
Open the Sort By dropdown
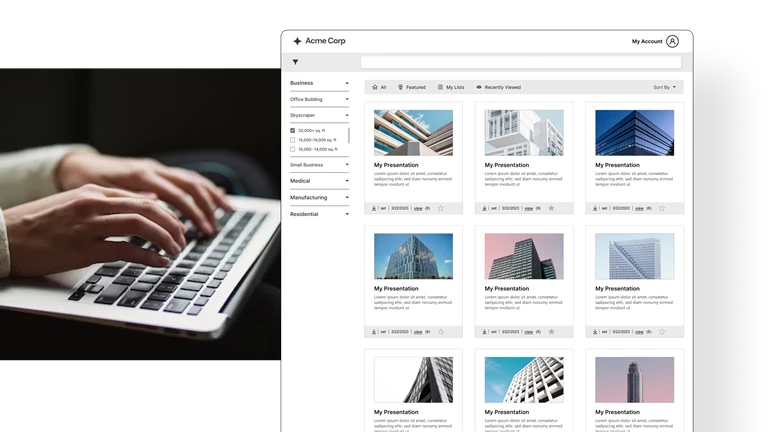(x=665, y=87)
